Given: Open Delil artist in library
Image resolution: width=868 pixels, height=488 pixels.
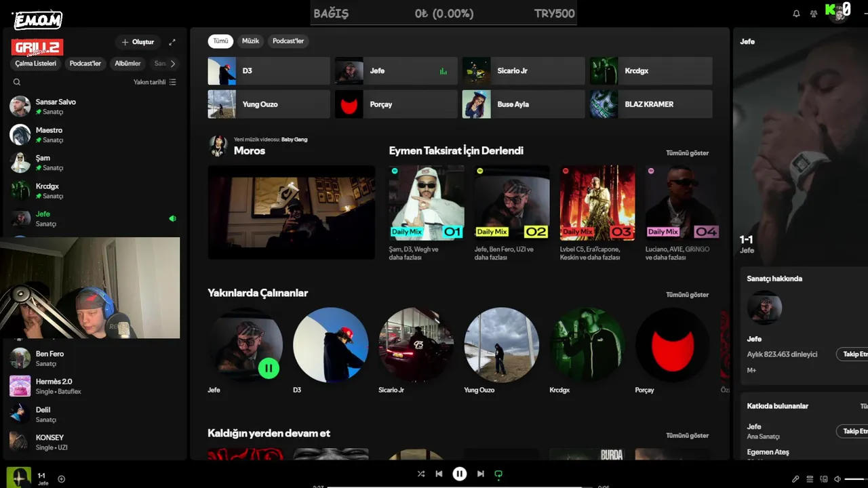Looking at the screenshot, I should point(95,414).
